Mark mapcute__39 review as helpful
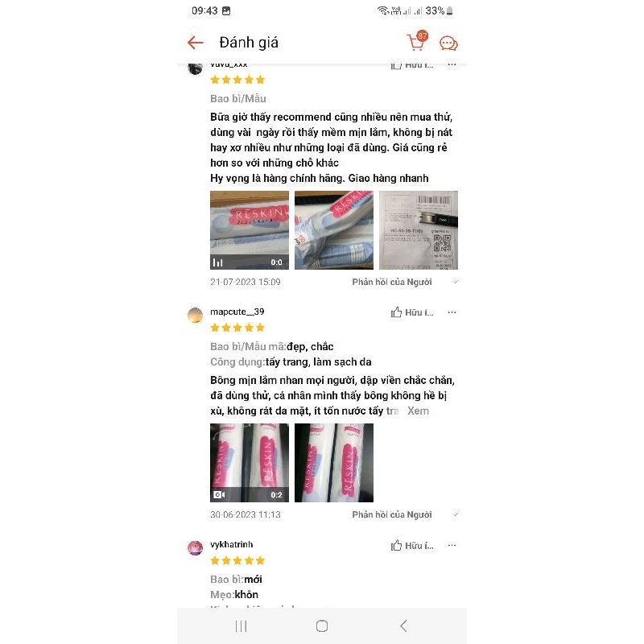Viewport: 644px width, 644px height. [x=412, y=312]
